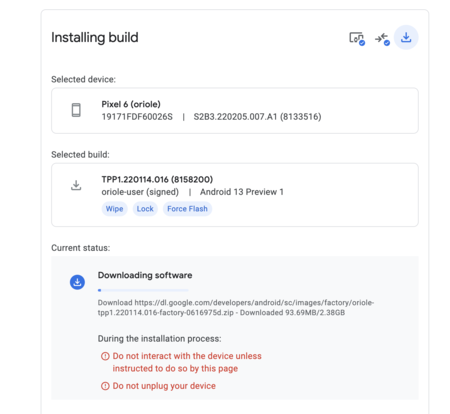Click the dl.google.com factory image URL text

[x=236, y=308]
